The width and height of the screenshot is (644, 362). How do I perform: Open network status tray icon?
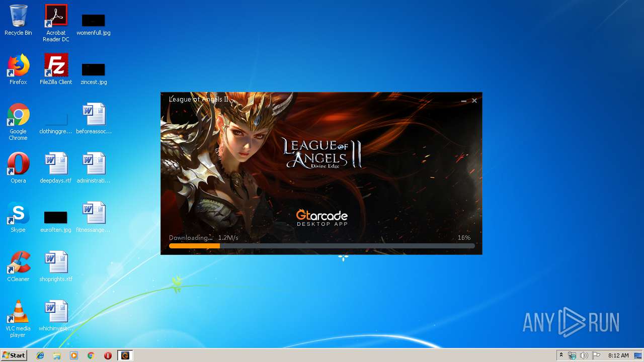point(572,355)
